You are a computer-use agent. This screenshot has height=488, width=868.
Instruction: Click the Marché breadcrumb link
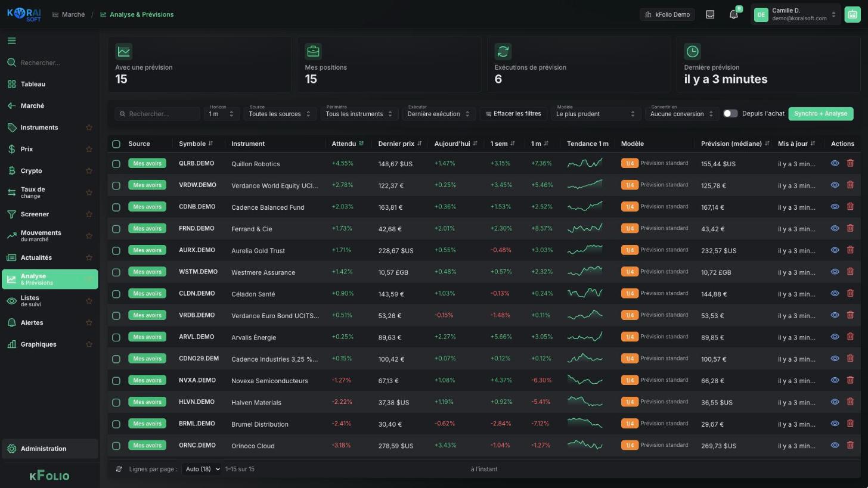pyautogui.click(x=69, y=14)
